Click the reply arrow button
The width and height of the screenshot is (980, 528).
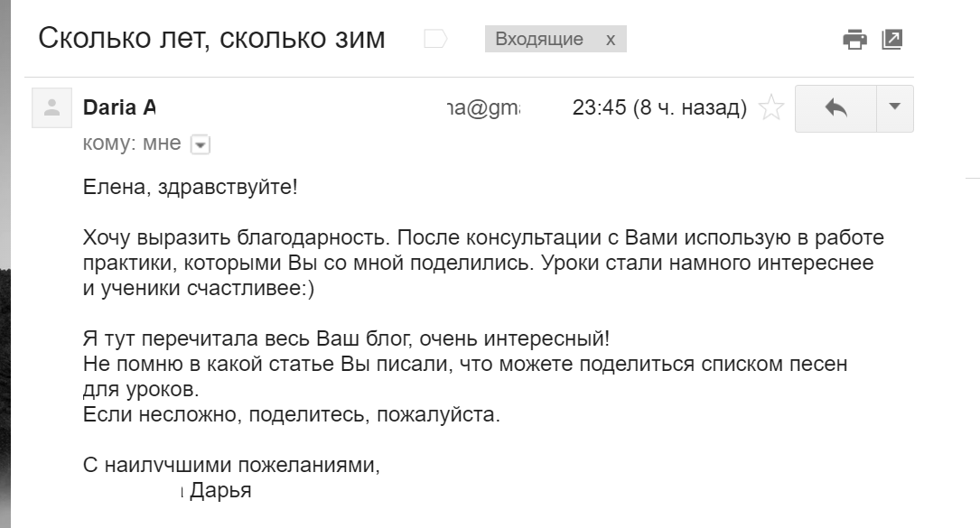pyautogui.click(x=835, y=108)
